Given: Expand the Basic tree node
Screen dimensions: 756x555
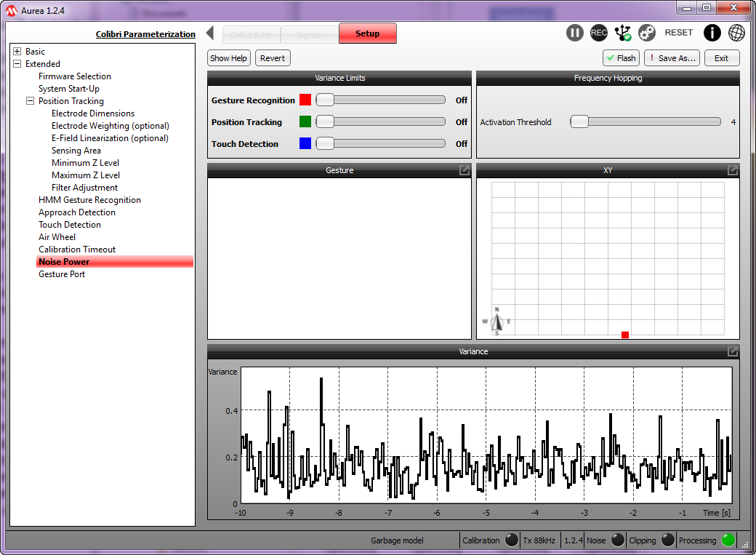Looking at the screenshot, I should (17, 52).
